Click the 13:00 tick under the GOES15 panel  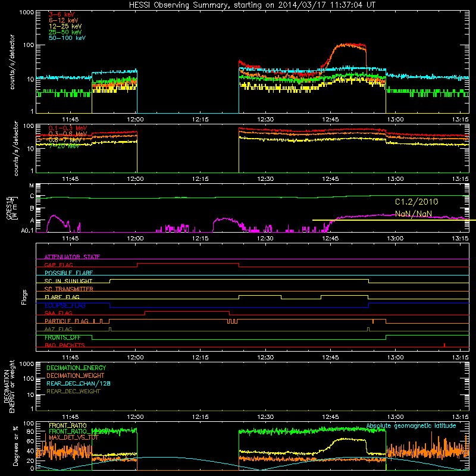pyautogui.click(x=395, y=239)
